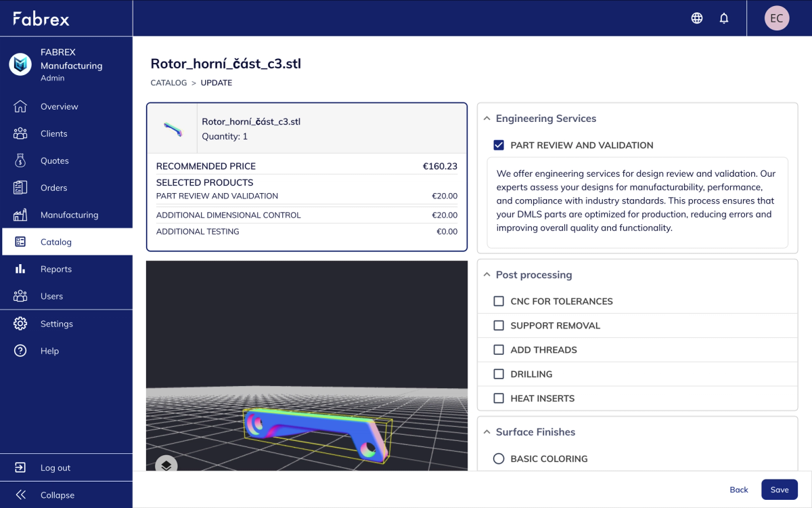Click the Help question mark icon
Screen dimensions: 812x508
(20, 351)
